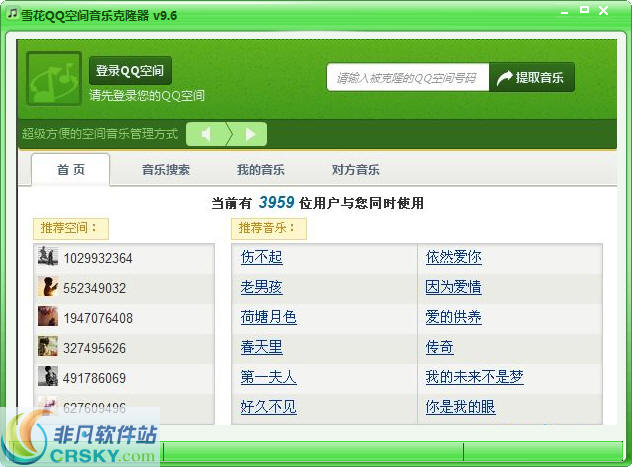Open the song link 我的未来不是梦
The width and height of the screenshot is (632, 467).
click(x=474, y=377)
